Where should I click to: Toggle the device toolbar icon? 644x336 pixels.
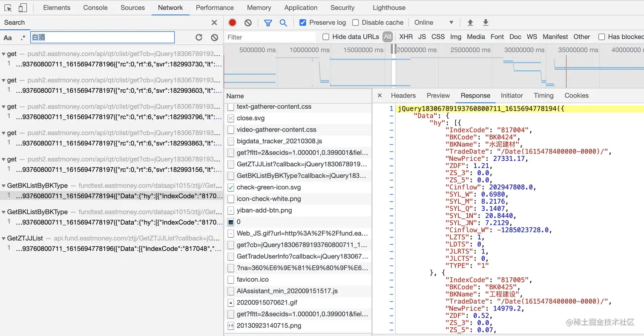click(23, 8)
